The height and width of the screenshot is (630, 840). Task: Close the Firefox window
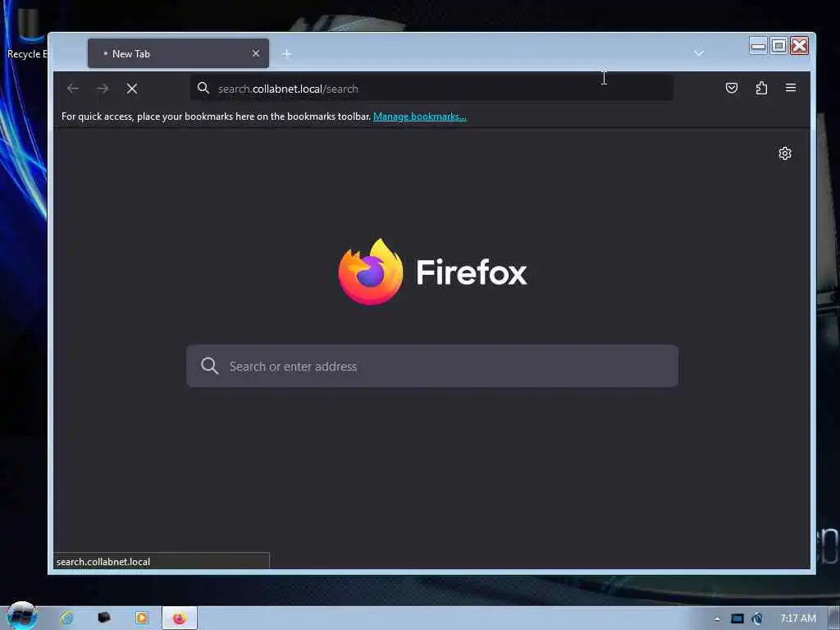pyautogui.click(x=799, y=46)
